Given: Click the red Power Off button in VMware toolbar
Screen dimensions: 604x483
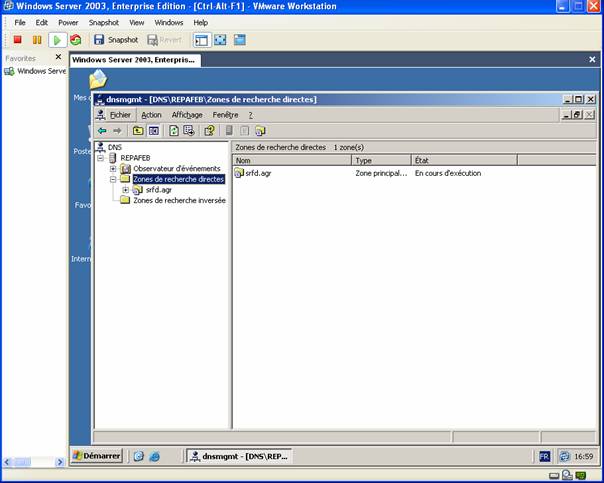Looking at the screenshot, I should pos(17,40).
